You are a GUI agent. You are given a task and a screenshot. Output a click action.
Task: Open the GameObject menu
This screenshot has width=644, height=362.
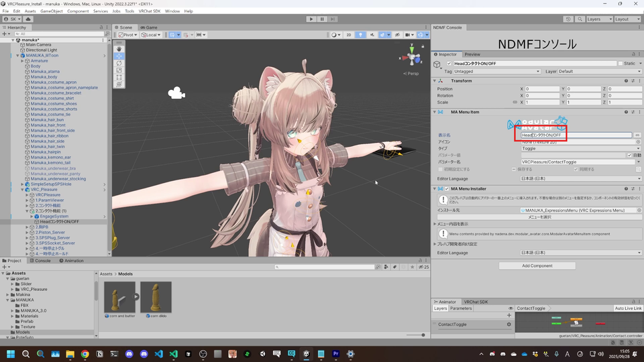coord(52,11)
